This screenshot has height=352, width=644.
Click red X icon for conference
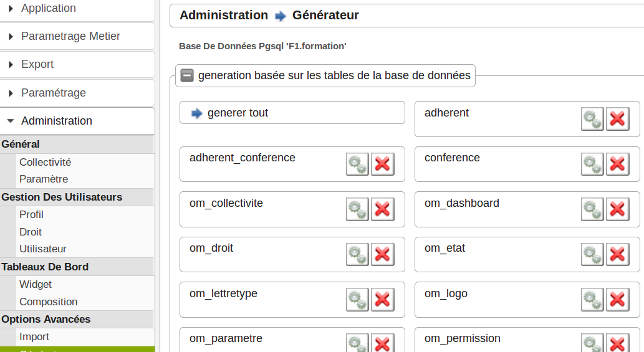[x=617, y=164]
